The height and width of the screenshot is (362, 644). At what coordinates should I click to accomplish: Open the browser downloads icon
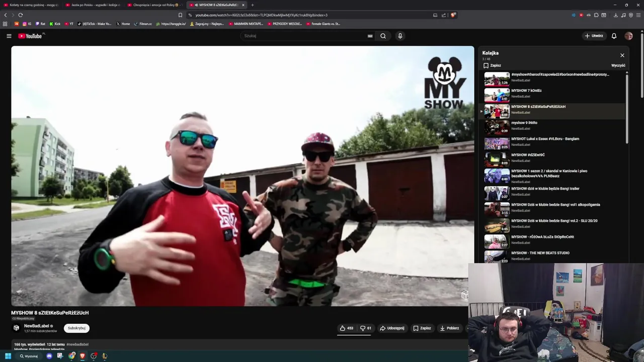[x=615, y=15]
